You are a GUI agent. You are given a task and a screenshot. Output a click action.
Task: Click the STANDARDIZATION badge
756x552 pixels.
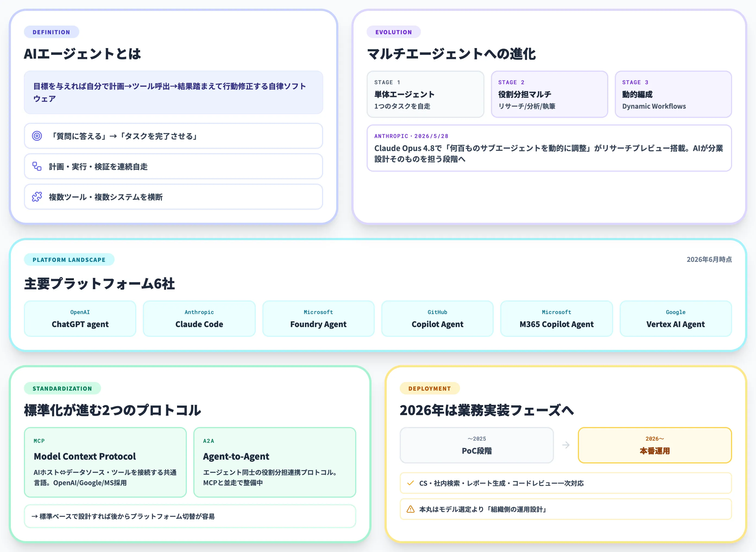pos(62,388)
